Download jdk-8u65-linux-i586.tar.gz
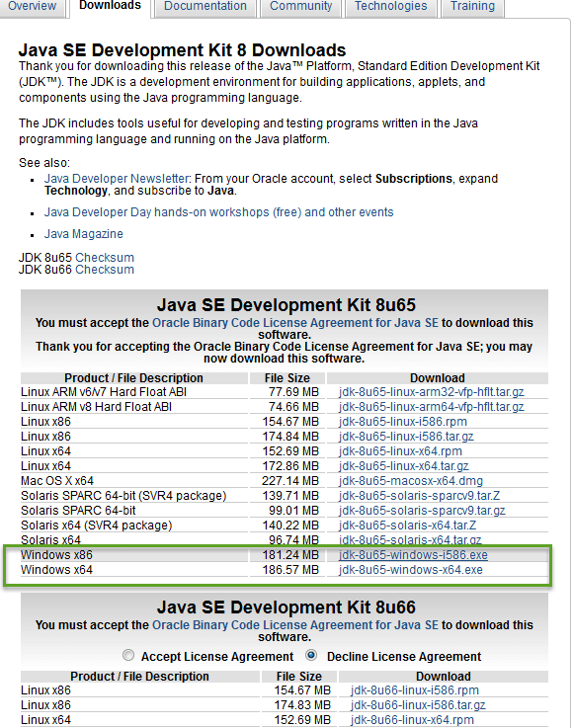 (x=406, y=437)
